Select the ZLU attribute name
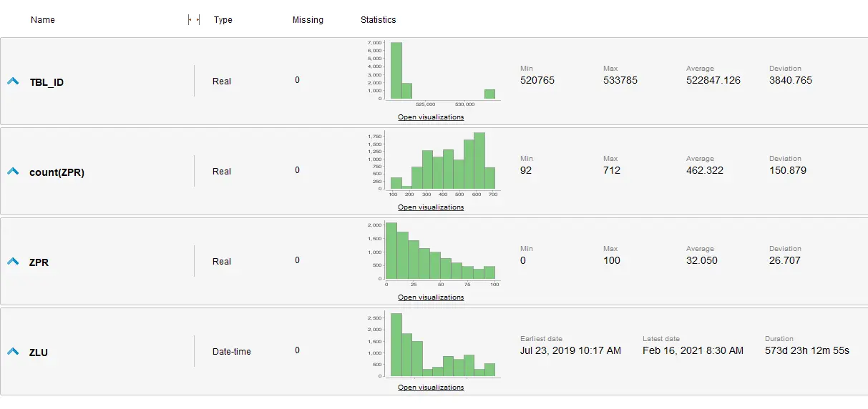This screenshot has height=409, width=868. pos(39,353)
